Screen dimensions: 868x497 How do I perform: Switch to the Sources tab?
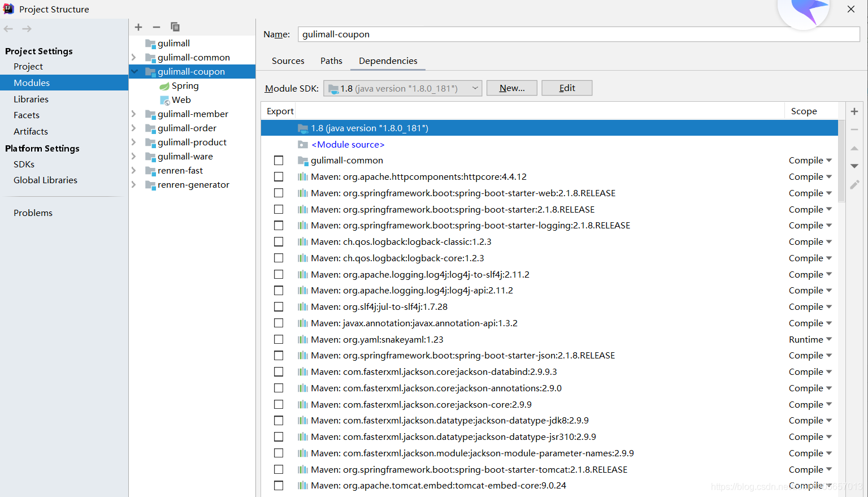click(288, 60)
